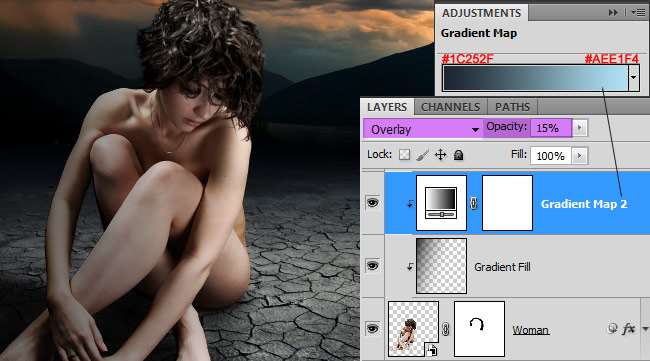Screen dimensions: 650x361
Task: Toggle the Woman layer eye icon
Action: (372, 329)
